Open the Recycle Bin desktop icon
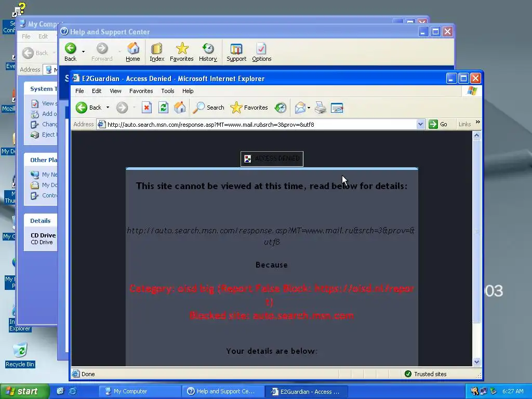 [x=20, y=355]
